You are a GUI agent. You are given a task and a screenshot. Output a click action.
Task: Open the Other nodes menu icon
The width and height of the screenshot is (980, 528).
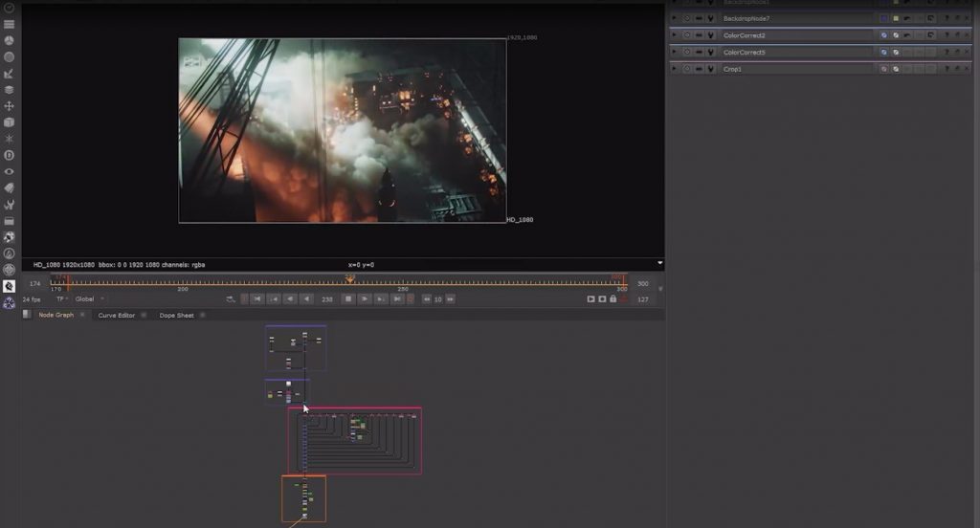(9, 221)
